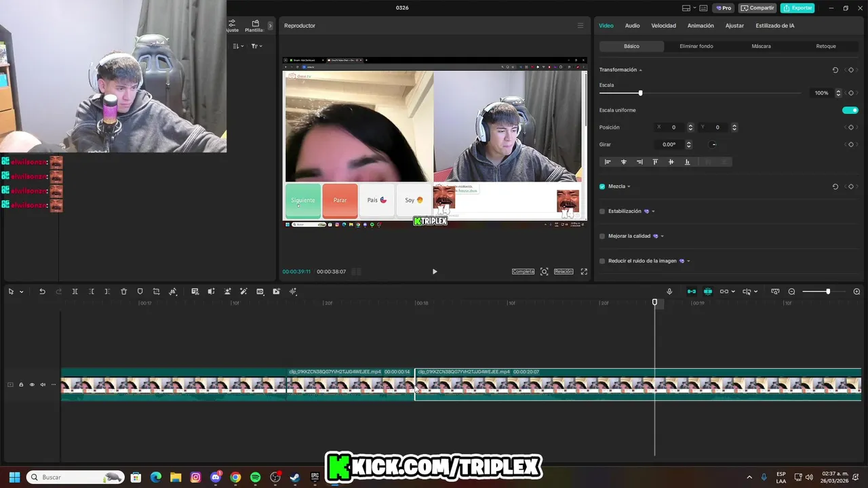This screenshot has height=488, width=868.
Task: Expand Mejorar la calidad options arrow
Action: (663, 237)
